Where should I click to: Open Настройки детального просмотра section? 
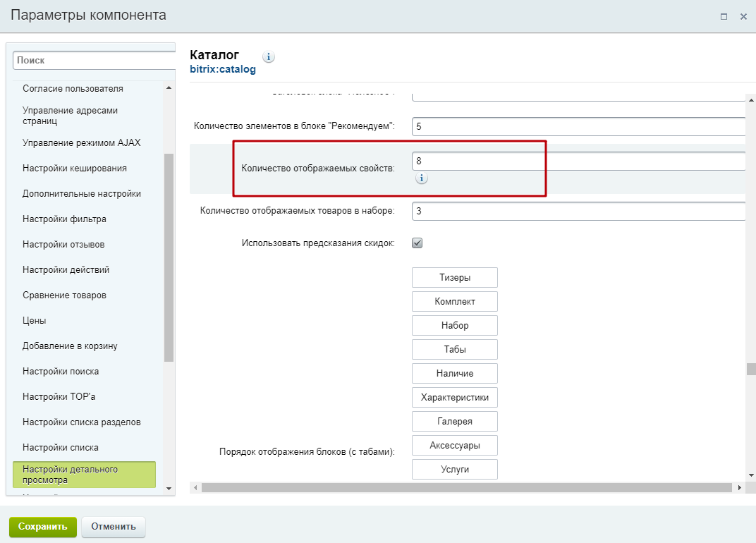84,475
